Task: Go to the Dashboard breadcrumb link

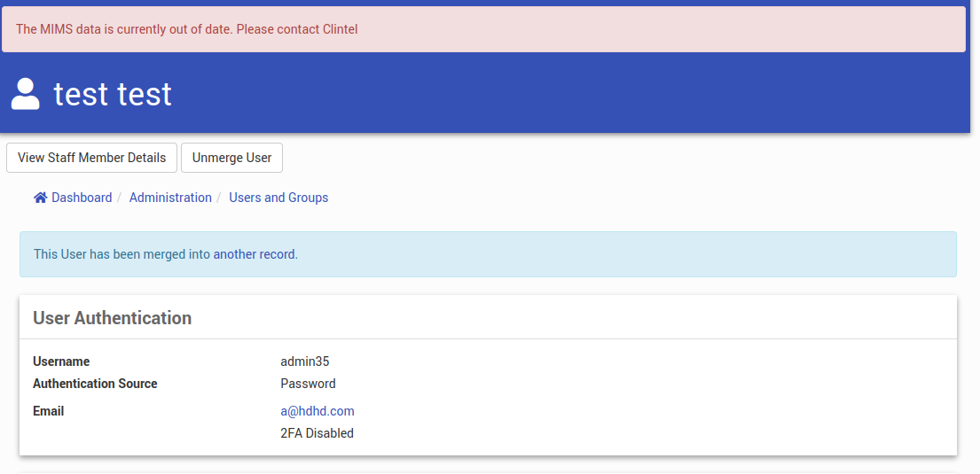Action: click(82, 198)
